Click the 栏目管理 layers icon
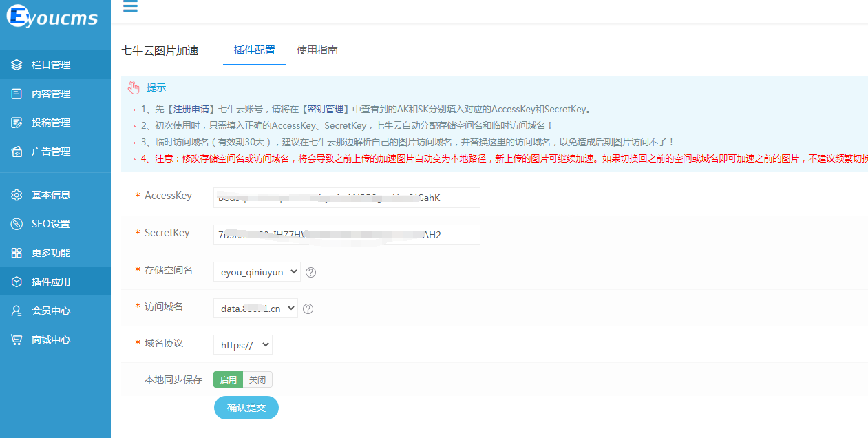The height and width of the screenshot is (438, 868). [x=17, y=65]
